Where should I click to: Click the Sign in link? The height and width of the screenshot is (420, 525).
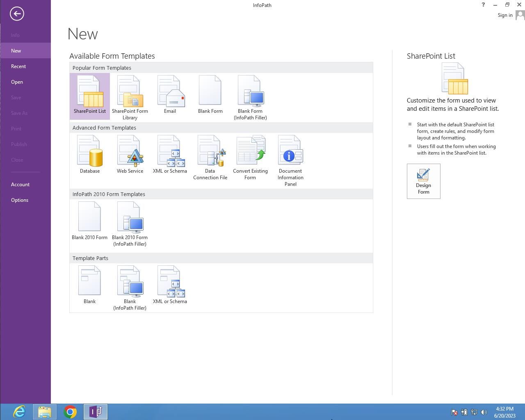(x=505, y=15)
